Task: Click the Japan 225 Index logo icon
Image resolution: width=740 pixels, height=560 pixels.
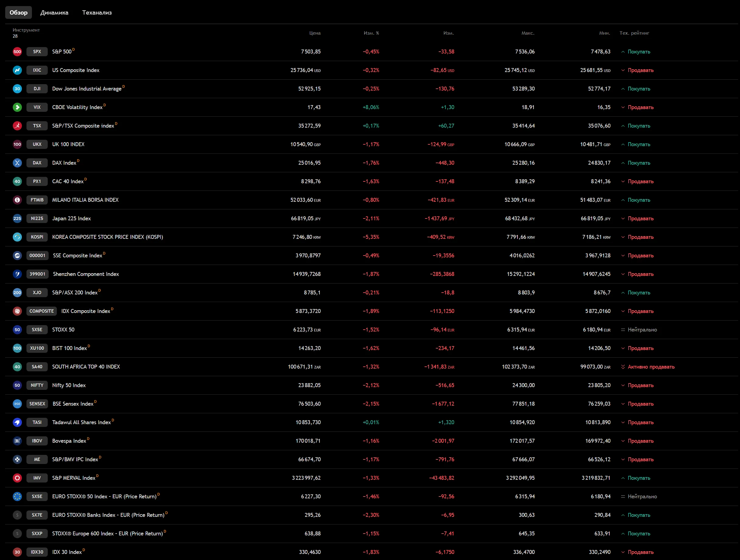Action: [x=17, y=219]
